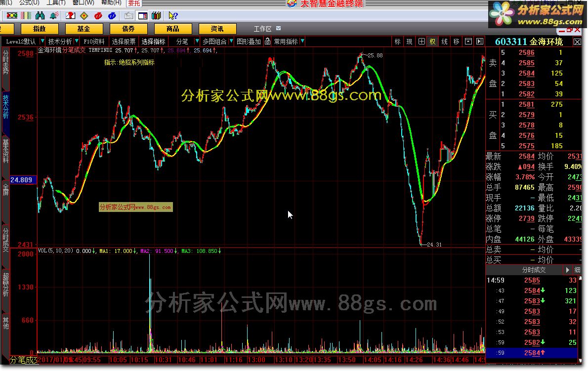Image resolution: width=588 pixels, height=371 pixels.
Task: Click the 选择股票 button
Action: pyautogui.click(x=124, y=41)
